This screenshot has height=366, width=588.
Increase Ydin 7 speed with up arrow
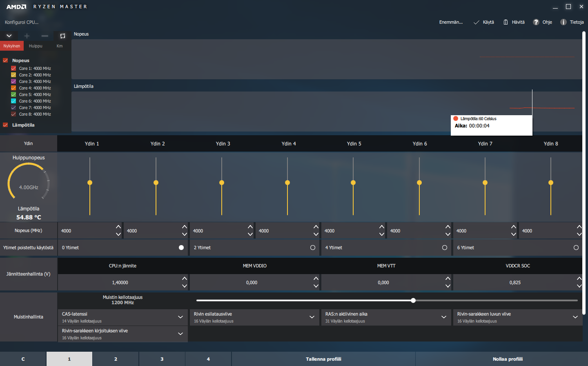514,227
